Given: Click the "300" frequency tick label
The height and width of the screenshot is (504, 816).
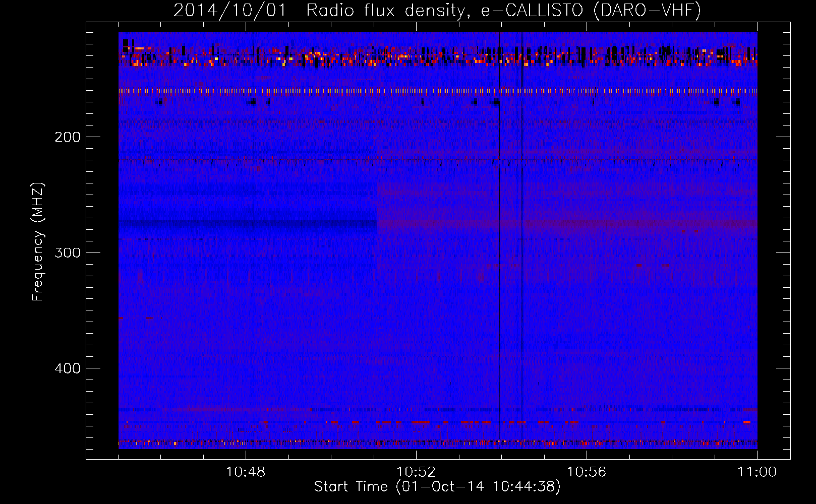Looking at the screenshot, I should (x=68, y=253).
